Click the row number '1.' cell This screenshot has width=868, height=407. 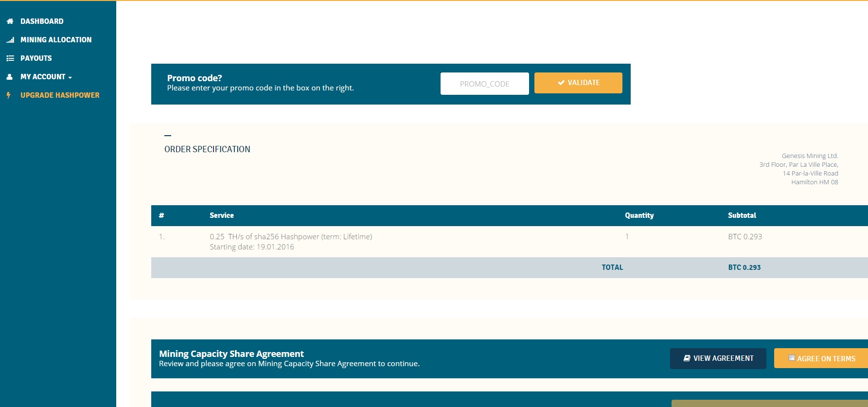pos(162,237)
